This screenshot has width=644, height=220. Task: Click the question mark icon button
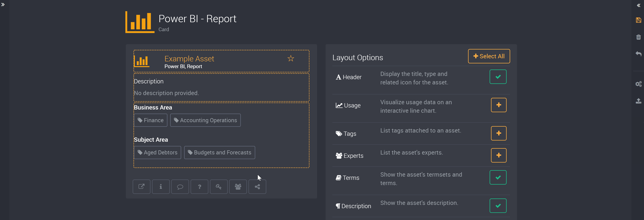pos(200,187)
